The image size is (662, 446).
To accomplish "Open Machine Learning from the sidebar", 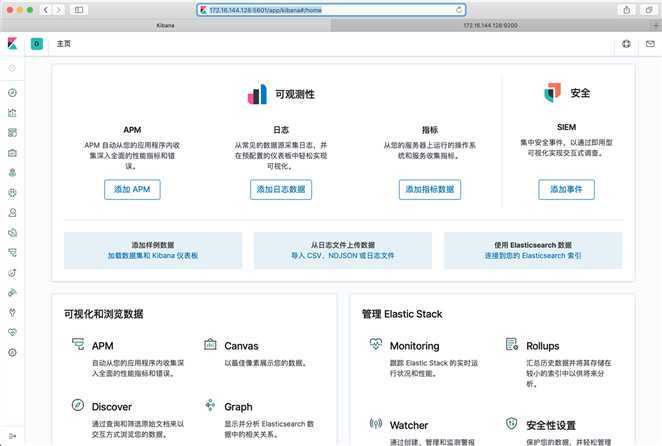I will point(12,193).
